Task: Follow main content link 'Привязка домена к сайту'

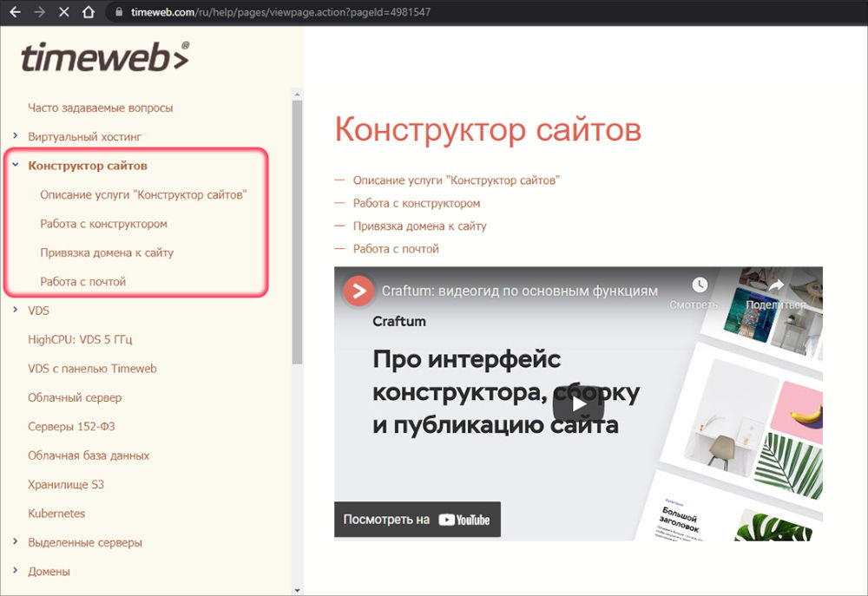Action: pos(419,226)
